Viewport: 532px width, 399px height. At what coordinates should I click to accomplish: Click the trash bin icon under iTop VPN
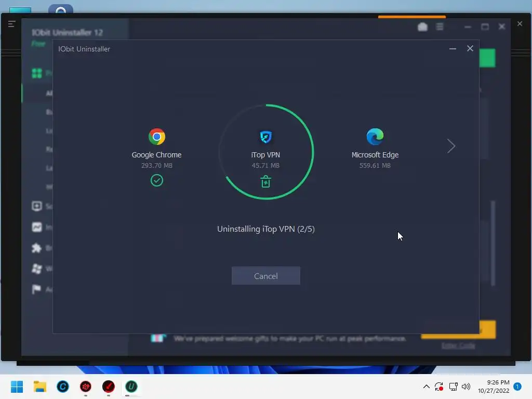point(265,181)
